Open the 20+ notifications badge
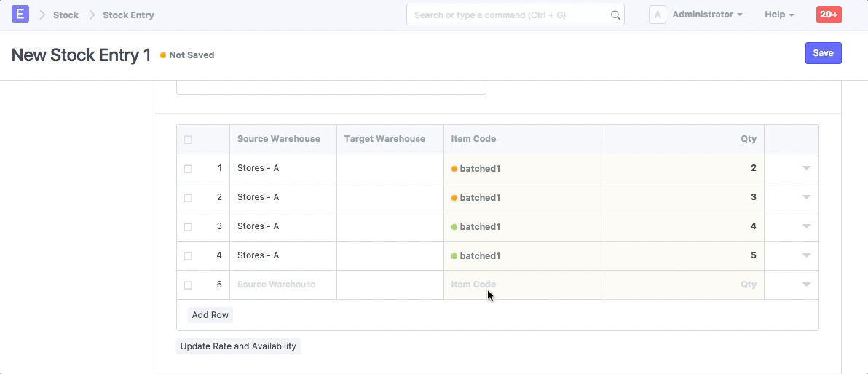The image size is (868, 374). (x=829, y=15)
